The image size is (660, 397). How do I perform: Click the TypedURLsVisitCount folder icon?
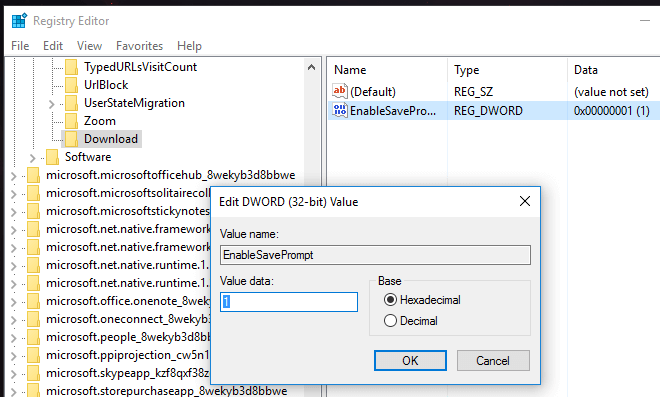pyautogui.click(x=71, y=67)
